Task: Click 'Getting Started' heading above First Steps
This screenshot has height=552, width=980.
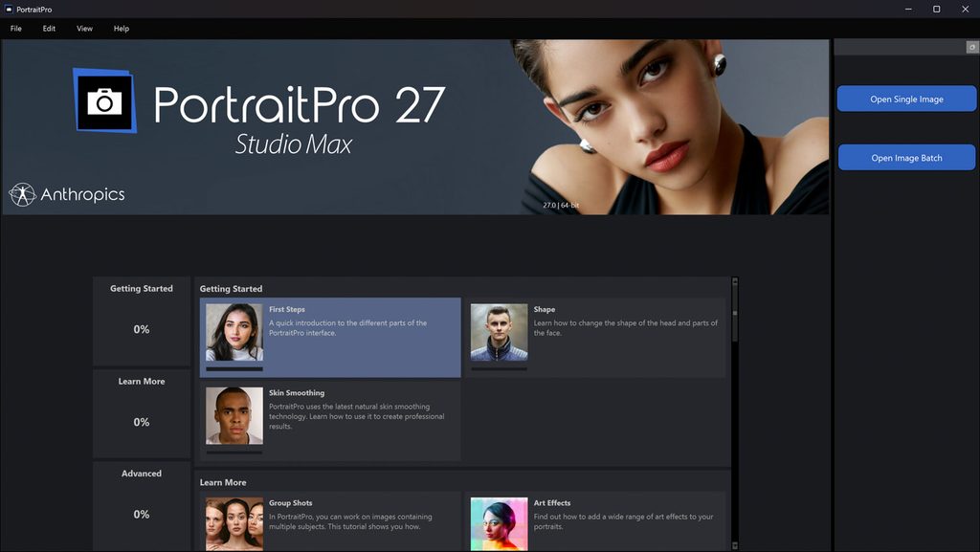Action: [231, 289]
